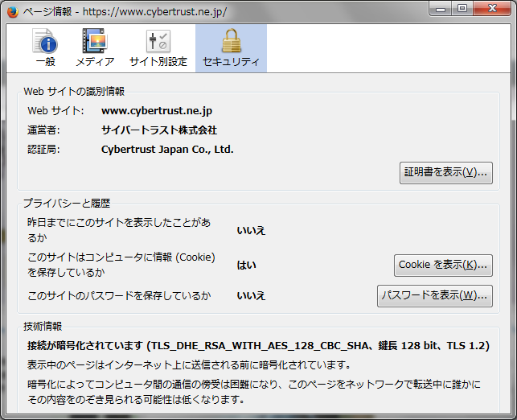Screen dimensions: 517x420
Task: Click the 技術情報 group heading
Action: click(43, 327)
